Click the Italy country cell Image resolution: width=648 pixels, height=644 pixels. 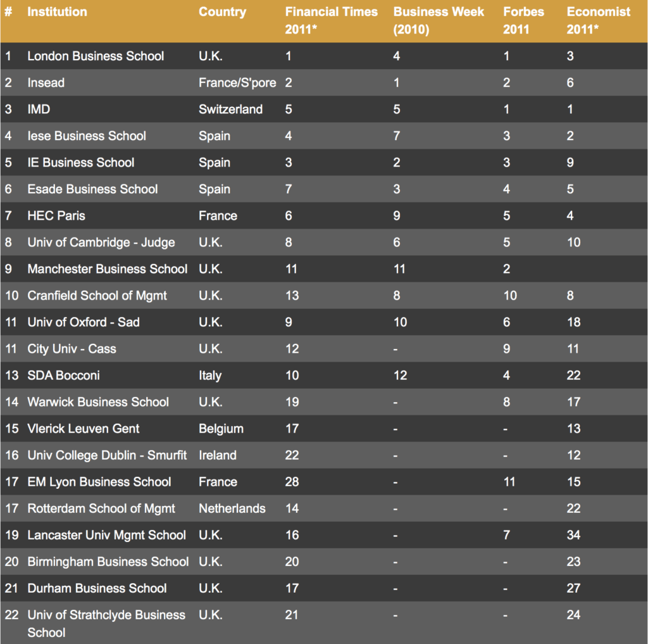(210, 376)
